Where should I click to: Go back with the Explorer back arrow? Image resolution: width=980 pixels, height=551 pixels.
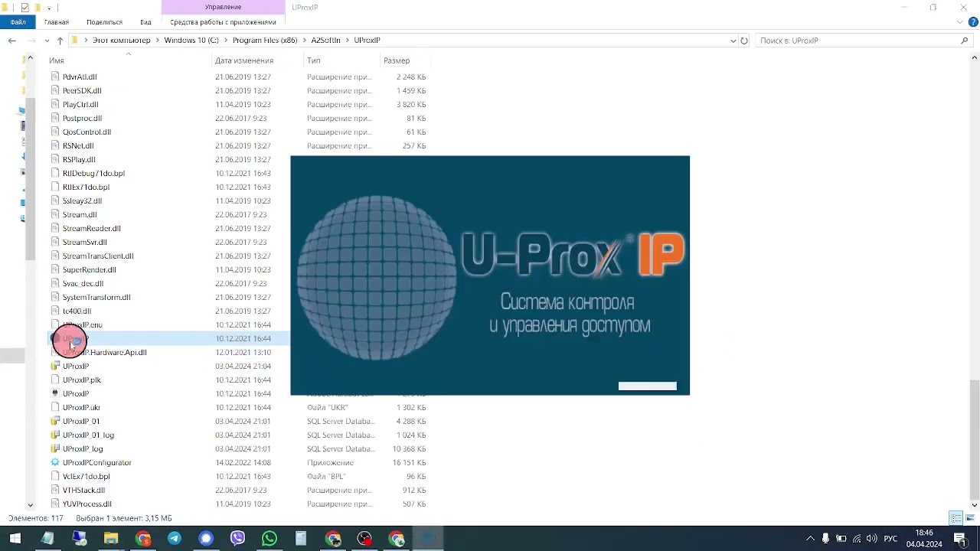[11, 41]
